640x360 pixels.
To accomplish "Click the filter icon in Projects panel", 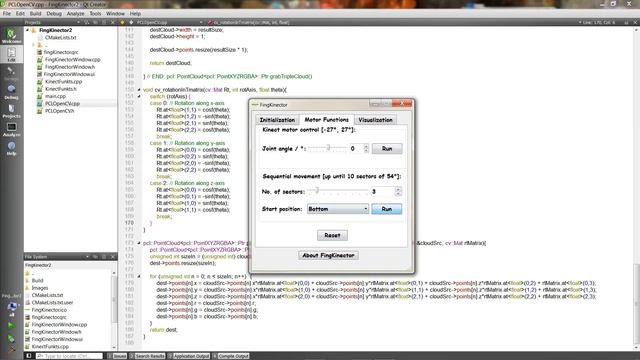I will (x=87, y=22).
